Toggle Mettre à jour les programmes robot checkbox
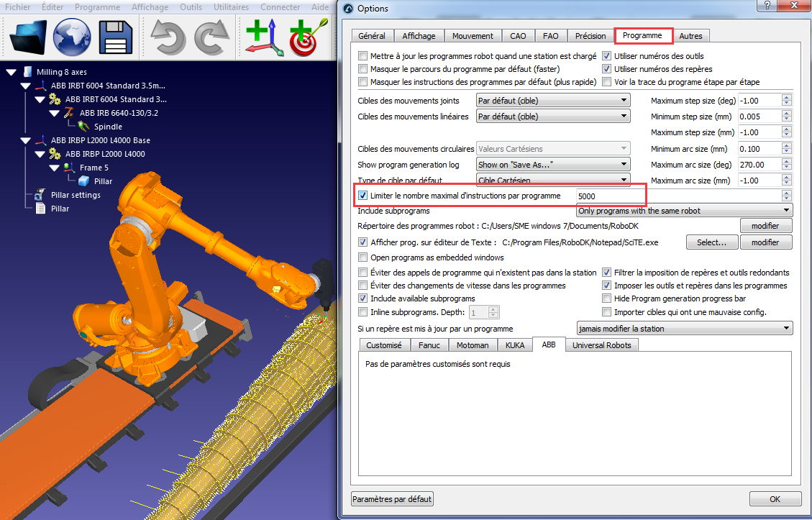812x520 pixels. (363, 56)
